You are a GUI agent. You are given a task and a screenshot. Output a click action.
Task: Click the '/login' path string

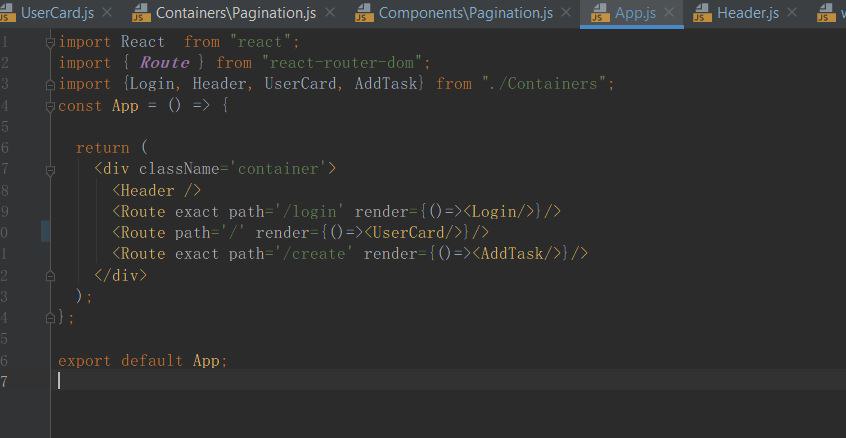309,211
